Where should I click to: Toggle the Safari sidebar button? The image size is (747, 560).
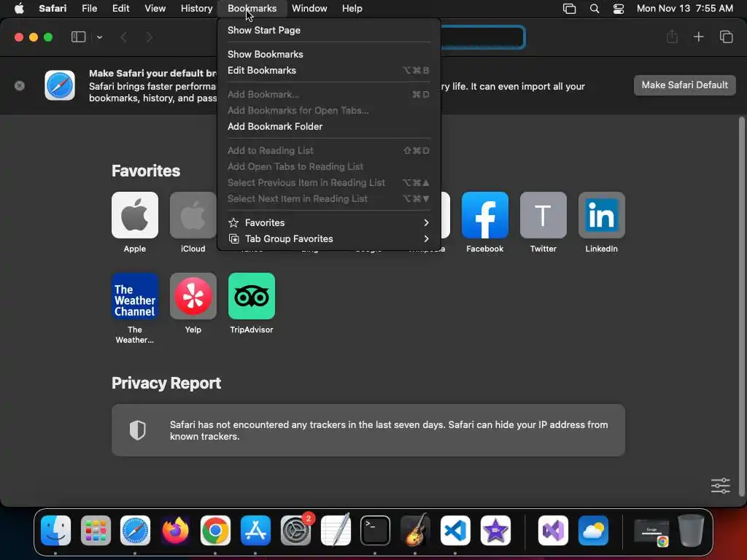pyautogui.click(x=78, y=37)
